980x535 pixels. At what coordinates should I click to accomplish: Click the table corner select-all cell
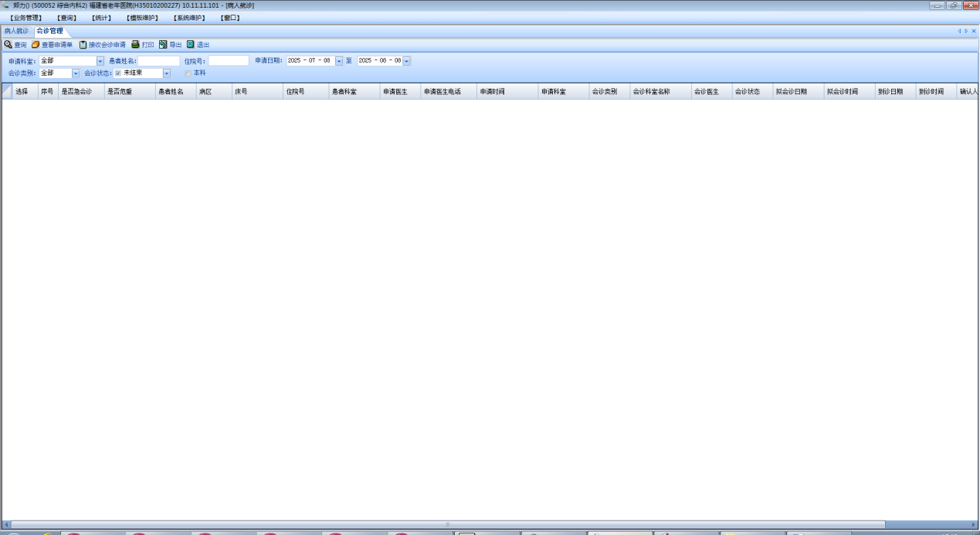(x=7, y=91)
